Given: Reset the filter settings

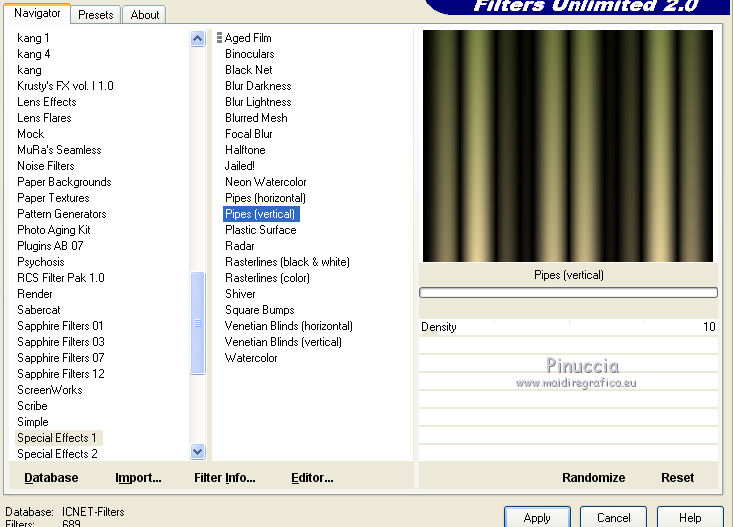Looking at the screenshot, I should 677,477.
